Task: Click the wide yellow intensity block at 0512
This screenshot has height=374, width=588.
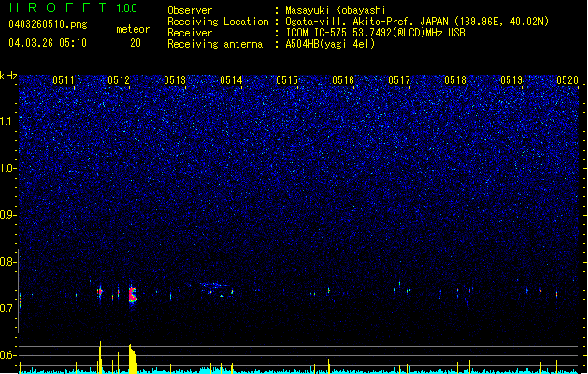Action: pyautogui.click(x=133, y=359)
